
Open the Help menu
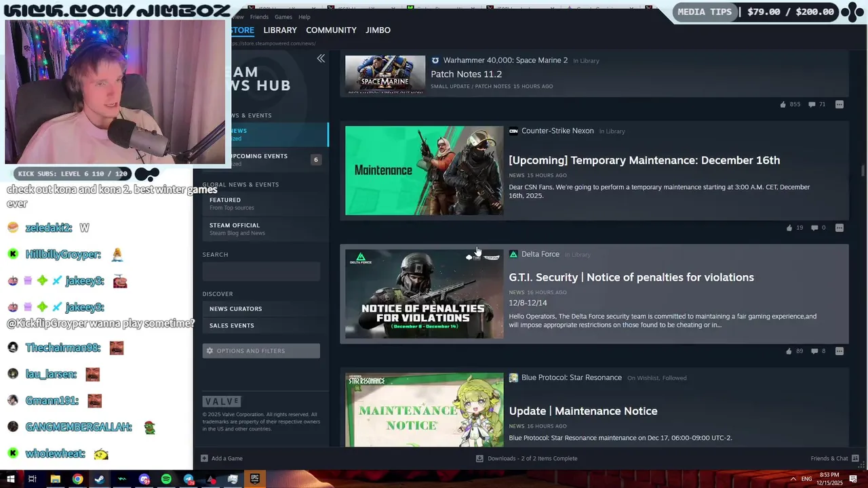304,17
